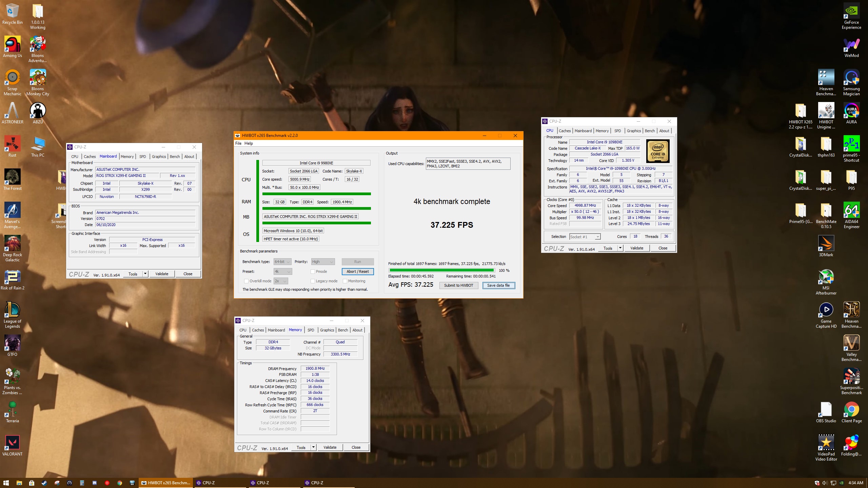This screenshot has height=488, width=868.
Task: Open ASTRONEER desktop shortcut
Action: coord(12,113)
